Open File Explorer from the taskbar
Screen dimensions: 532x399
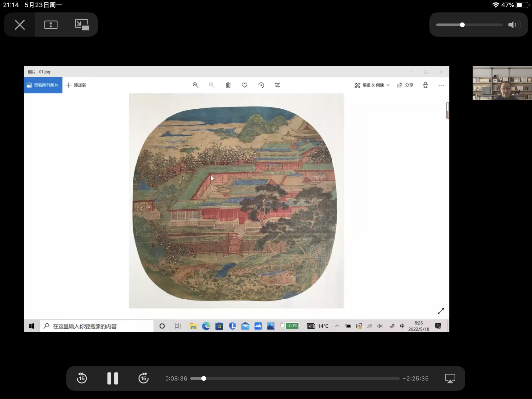(193, 326)
